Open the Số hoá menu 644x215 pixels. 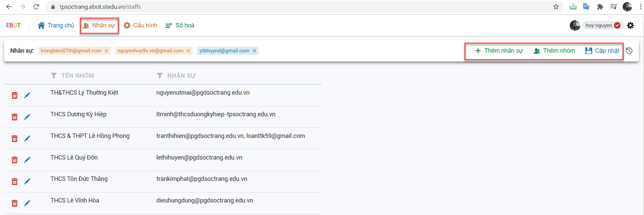(180, 25)
